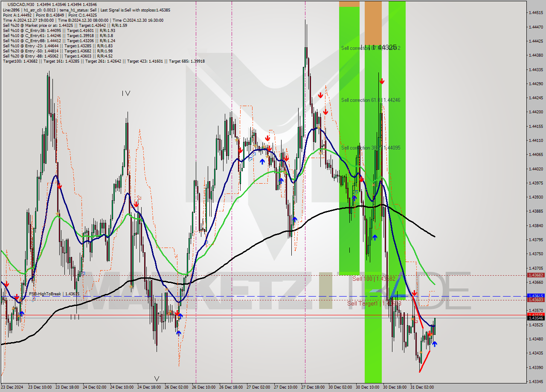Select the black moving average line end
This screenshot has width=546, height=392.
click(434, 236)
